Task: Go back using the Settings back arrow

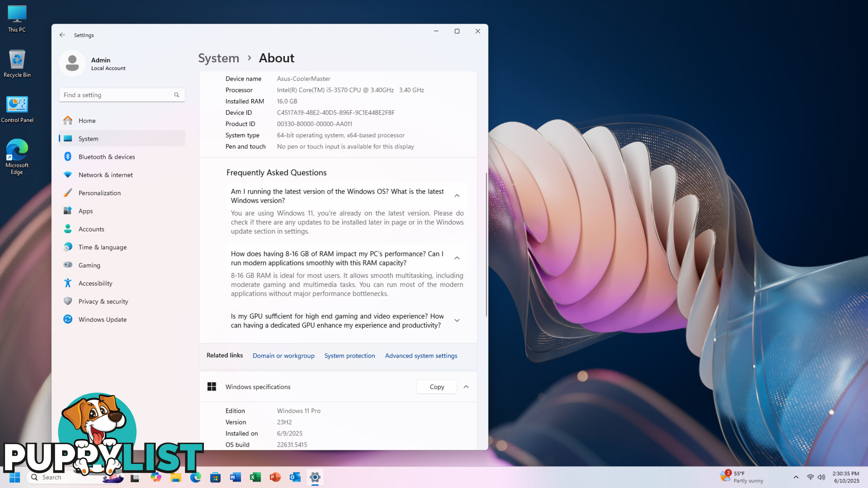Action: [62, 35]
